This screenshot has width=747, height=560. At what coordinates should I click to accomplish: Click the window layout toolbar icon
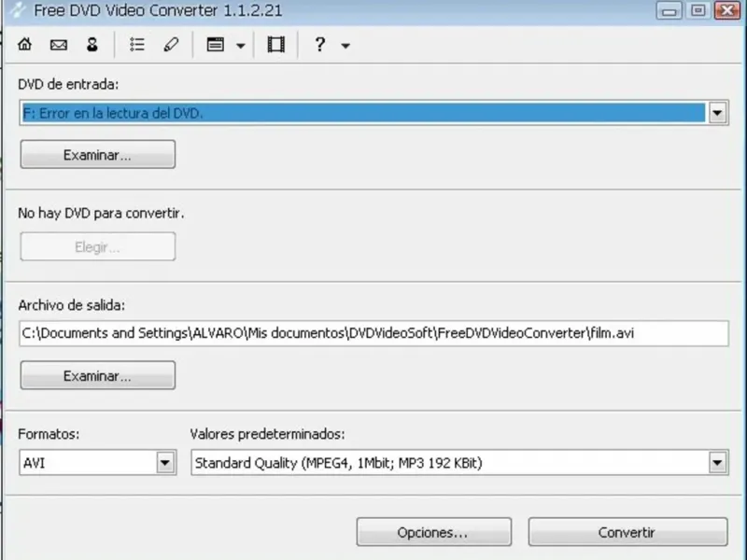(x=216, y=45)
